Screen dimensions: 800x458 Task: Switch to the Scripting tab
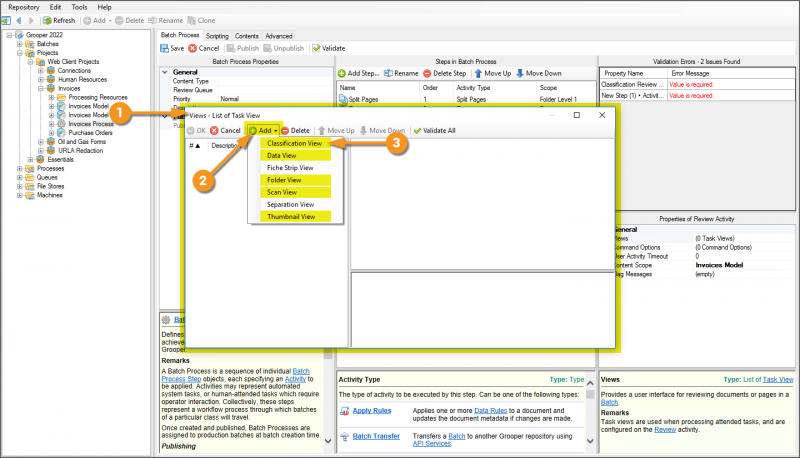[217, 35]
